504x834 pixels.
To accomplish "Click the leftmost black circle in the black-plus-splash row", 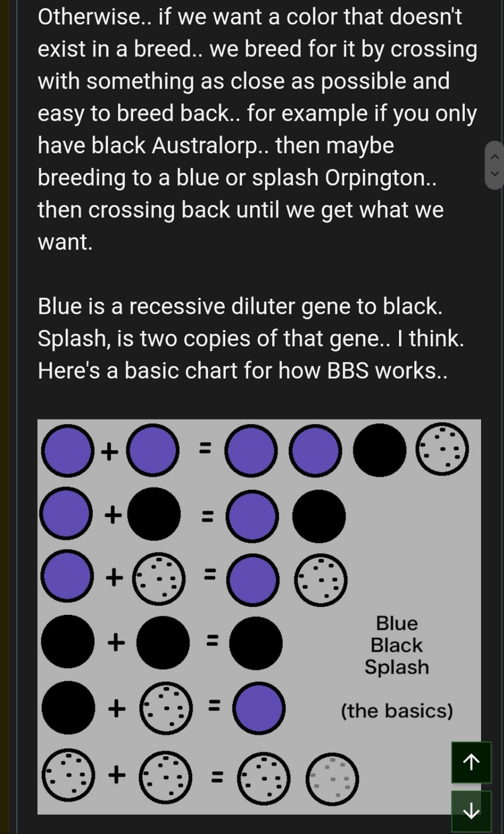I will coord(68,707).
